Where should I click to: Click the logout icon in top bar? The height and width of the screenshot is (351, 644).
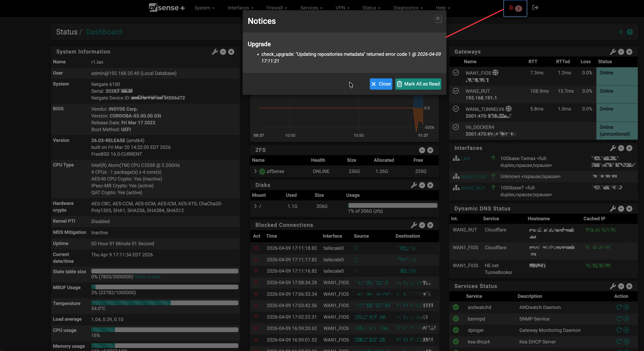[535, 8]
